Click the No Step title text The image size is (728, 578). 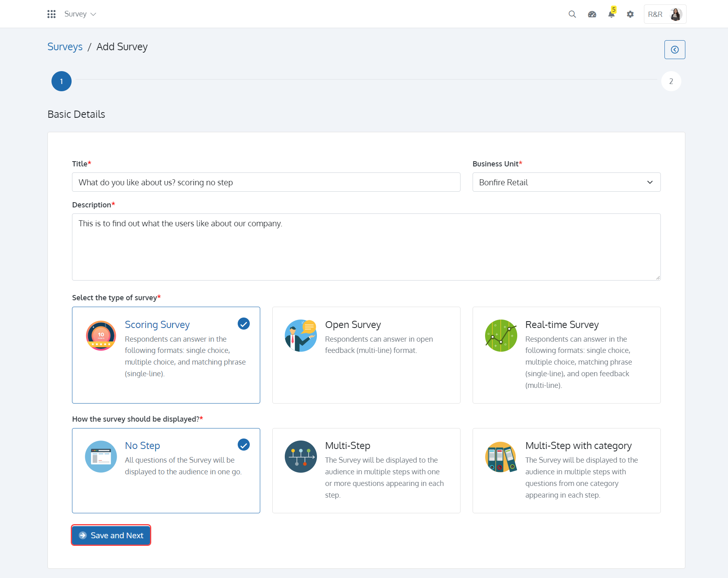pos(142,445)
